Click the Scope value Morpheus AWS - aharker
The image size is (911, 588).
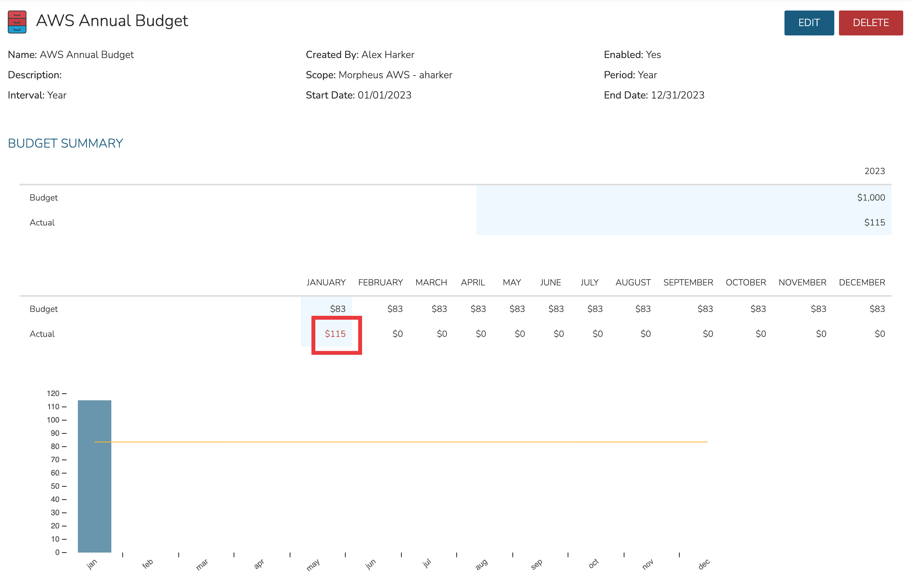point(395,75)
